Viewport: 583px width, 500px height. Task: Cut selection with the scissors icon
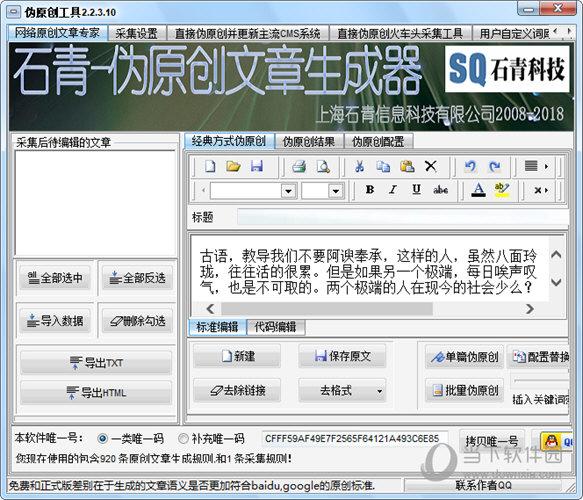coord(359,166)
